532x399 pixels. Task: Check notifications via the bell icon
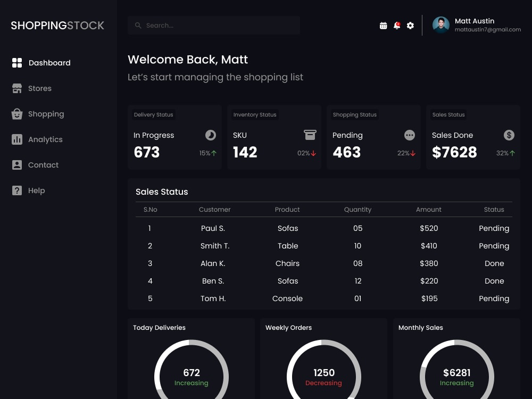click(x=397, y=25)
